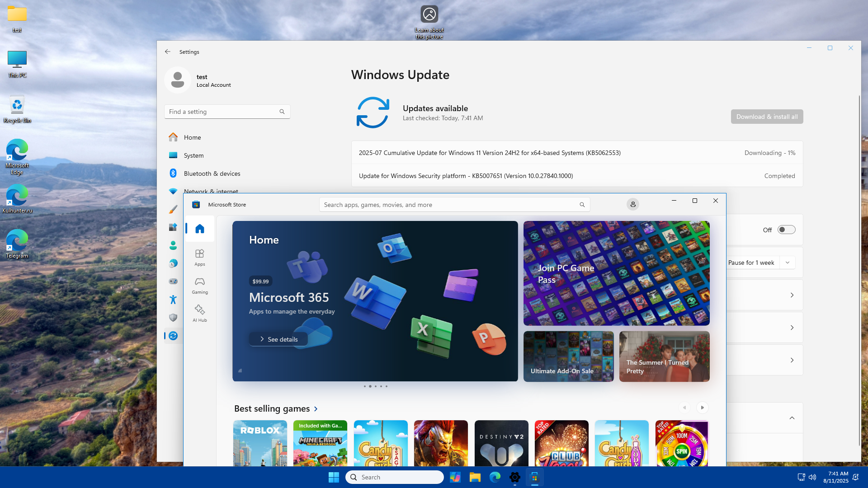Open notifications bell in system tray

[855, 477]
